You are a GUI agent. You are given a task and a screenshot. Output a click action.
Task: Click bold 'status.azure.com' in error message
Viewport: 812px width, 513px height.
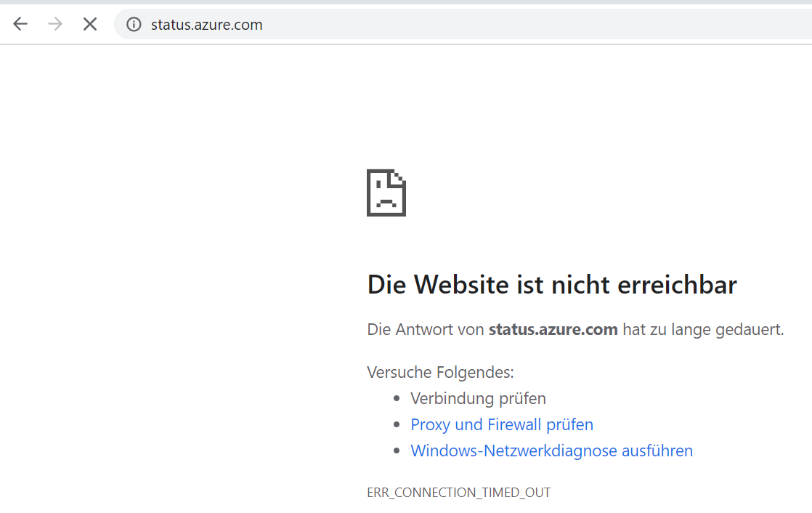(553, 330)
